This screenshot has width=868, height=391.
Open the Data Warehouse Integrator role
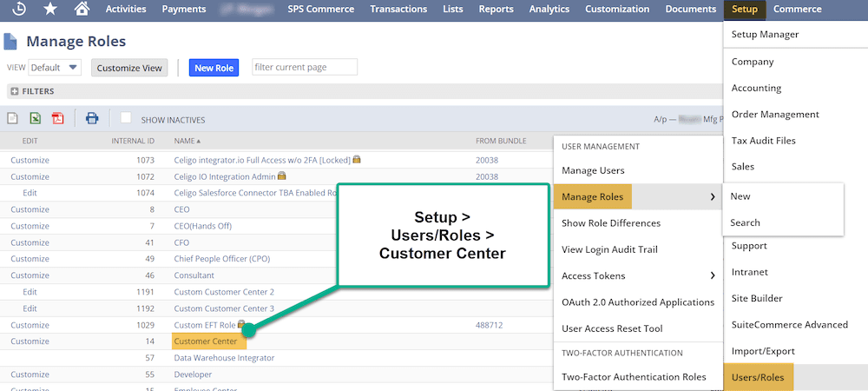224,358
